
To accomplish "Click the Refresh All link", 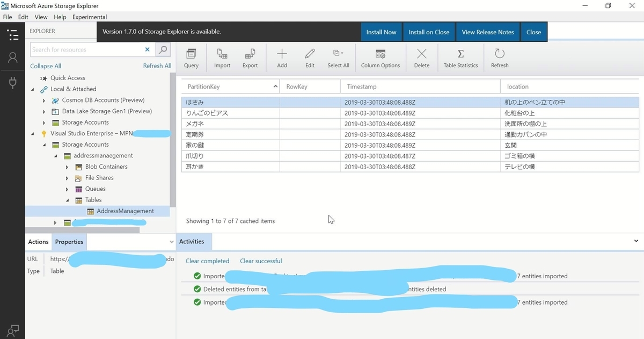I will pyautogui.click(x=157, y=66).
